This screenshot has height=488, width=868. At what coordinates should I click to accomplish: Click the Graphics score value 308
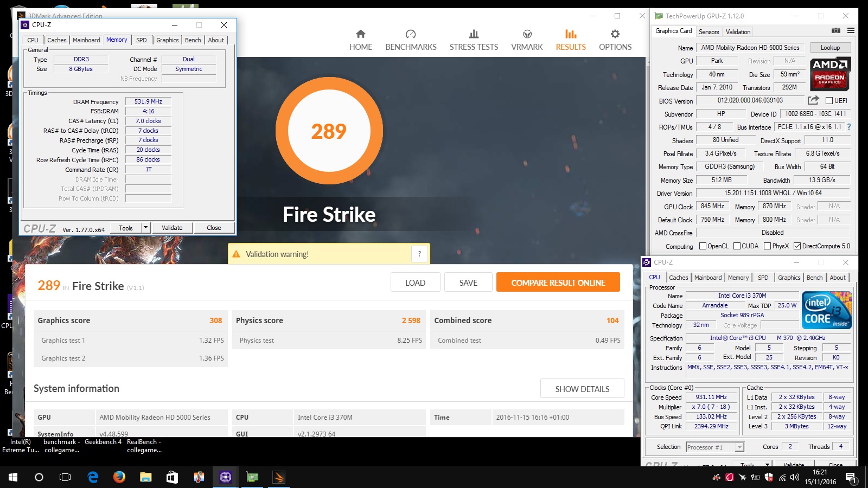[x=216, y=320]
